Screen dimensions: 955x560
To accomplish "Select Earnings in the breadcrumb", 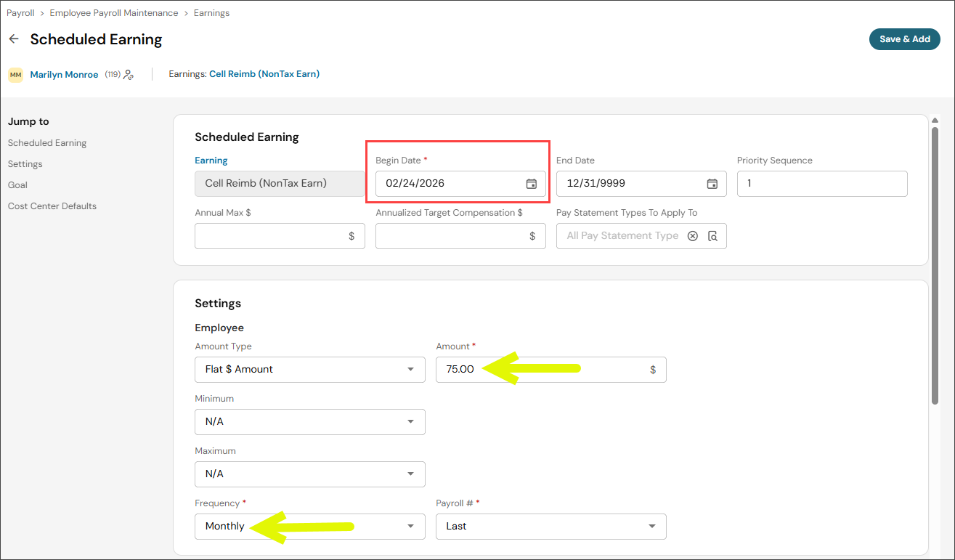I will pos(211,13).
